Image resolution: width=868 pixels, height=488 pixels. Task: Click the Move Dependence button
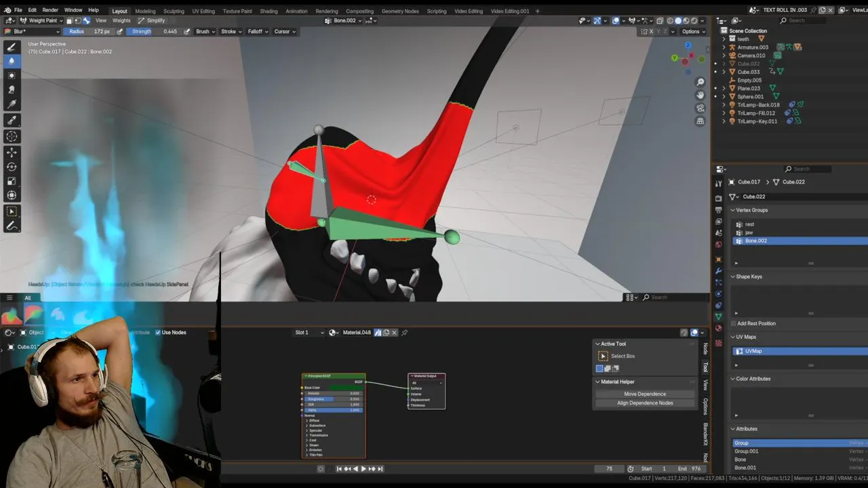click(645, 394)
